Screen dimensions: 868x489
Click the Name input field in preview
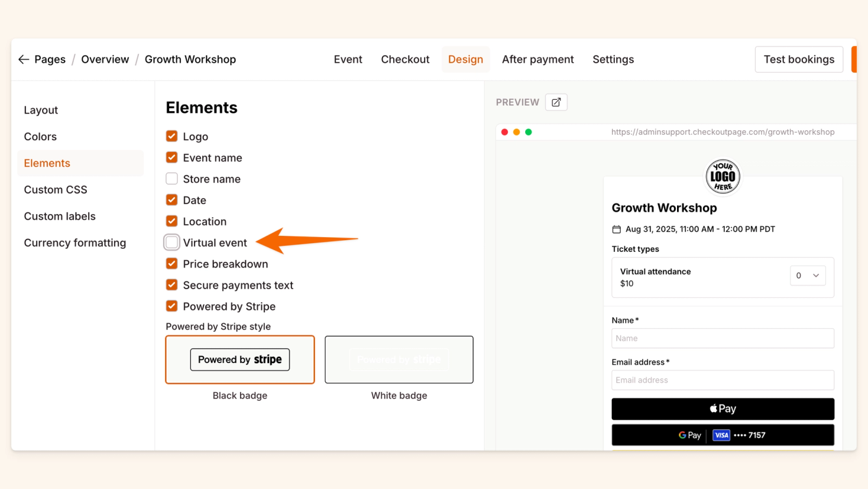(x=723, y=338)
